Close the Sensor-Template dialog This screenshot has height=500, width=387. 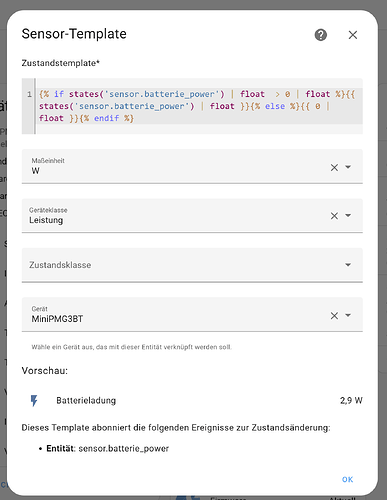353,35
